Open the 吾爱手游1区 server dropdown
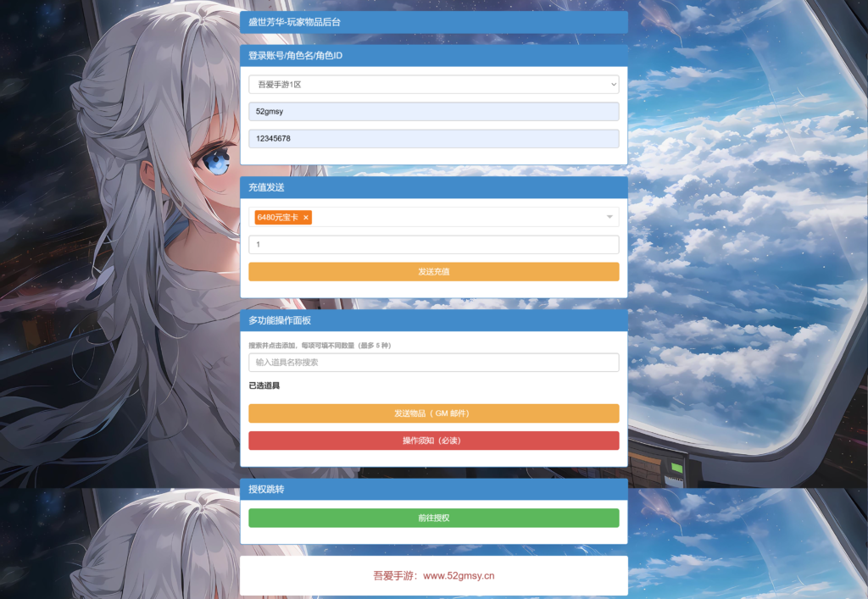 click(433, 85)
